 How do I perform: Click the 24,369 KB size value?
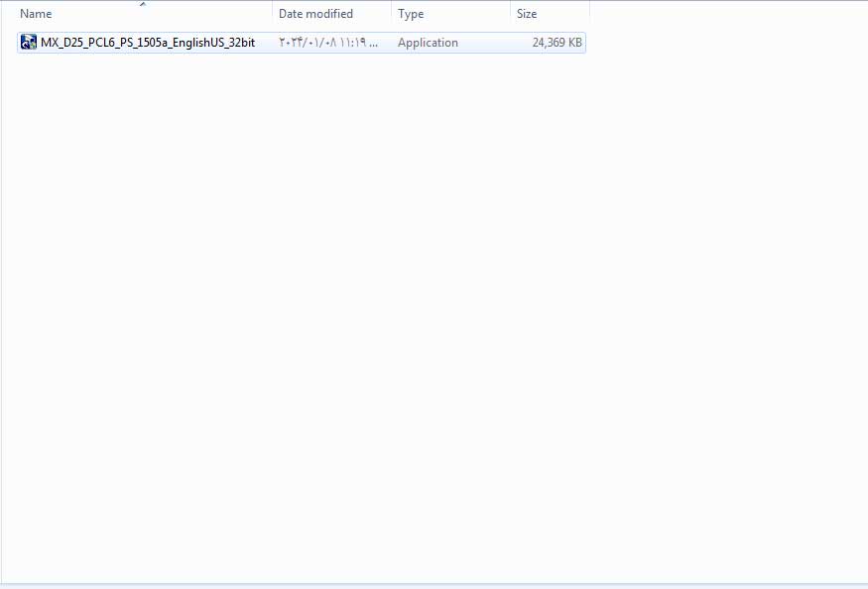tap(557, 43)
